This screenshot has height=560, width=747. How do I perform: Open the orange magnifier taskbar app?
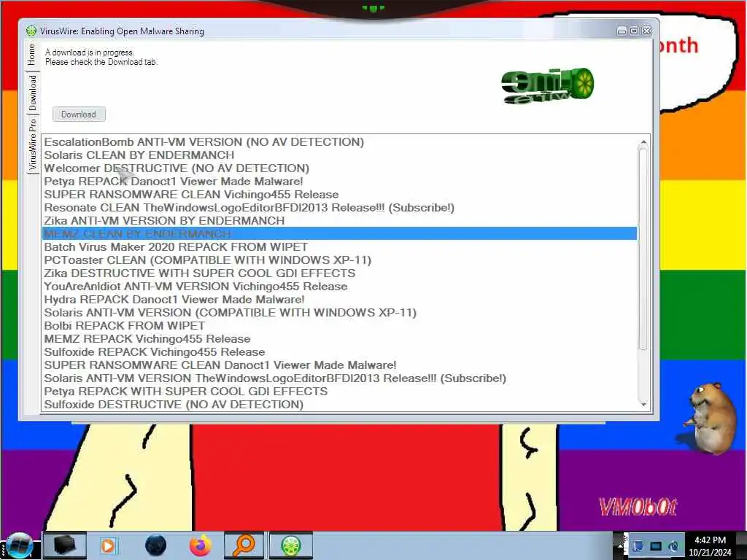244,545
